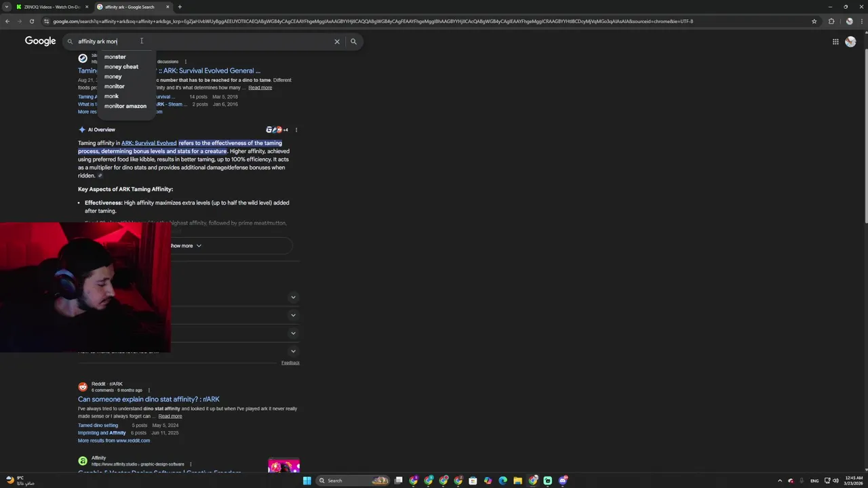Choose the plain 'money' search suggestion
The width and height of the screenshot is (868, 488).
pos(113,77)
